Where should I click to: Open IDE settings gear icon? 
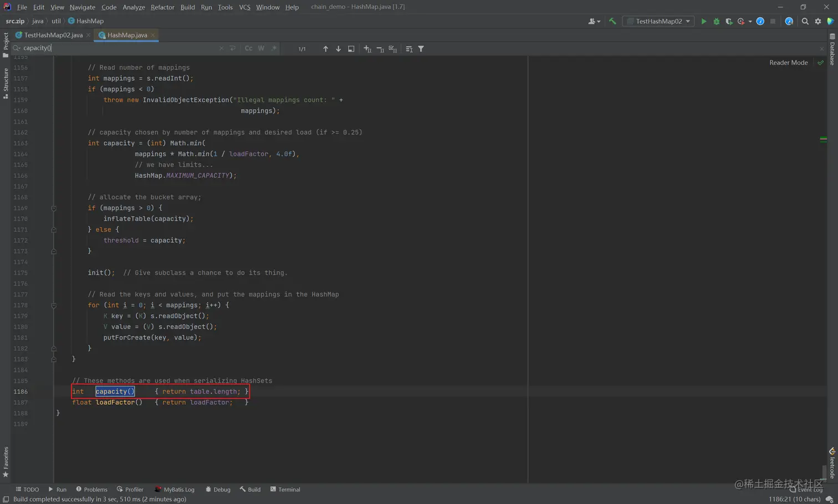pyautogui.click(x=817, y=21)
